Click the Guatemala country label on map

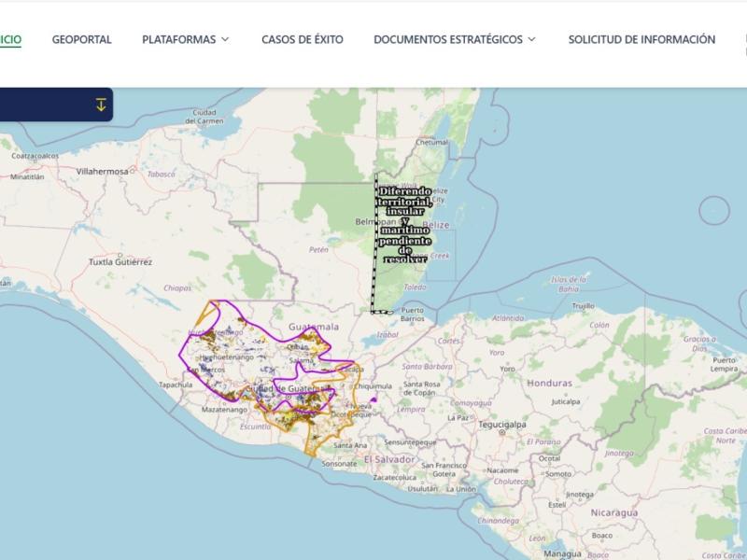point(314,328)
